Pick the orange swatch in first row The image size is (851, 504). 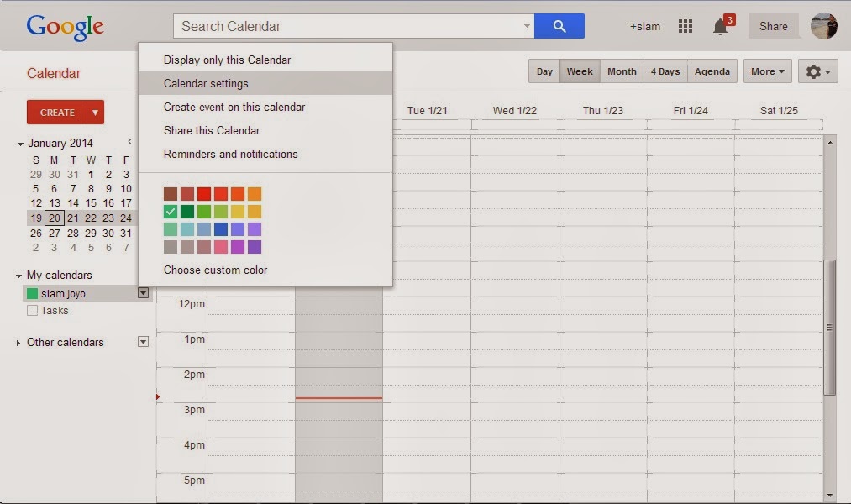pos(255,194)
